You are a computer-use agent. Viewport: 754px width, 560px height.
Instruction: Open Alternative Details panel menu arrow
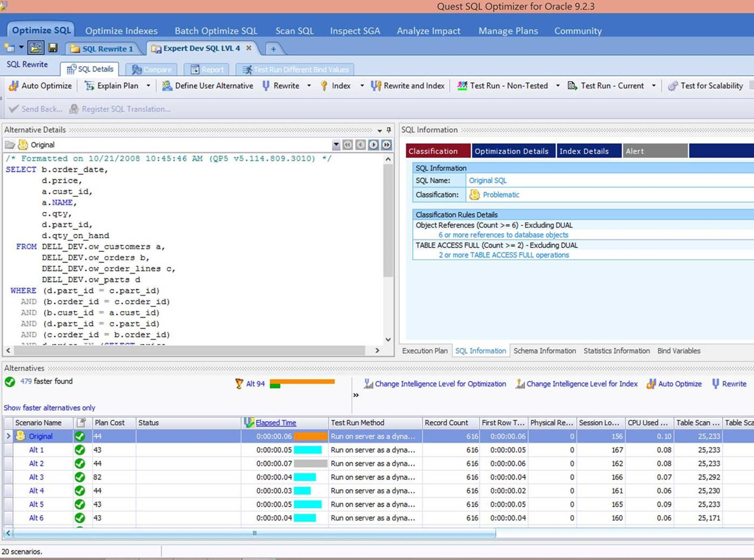[380, 130]
